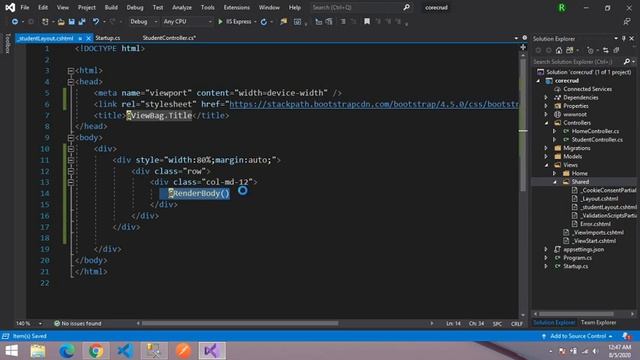Open the File menu
This screenshot has width=640, height=360.
(x=24, y=7)
